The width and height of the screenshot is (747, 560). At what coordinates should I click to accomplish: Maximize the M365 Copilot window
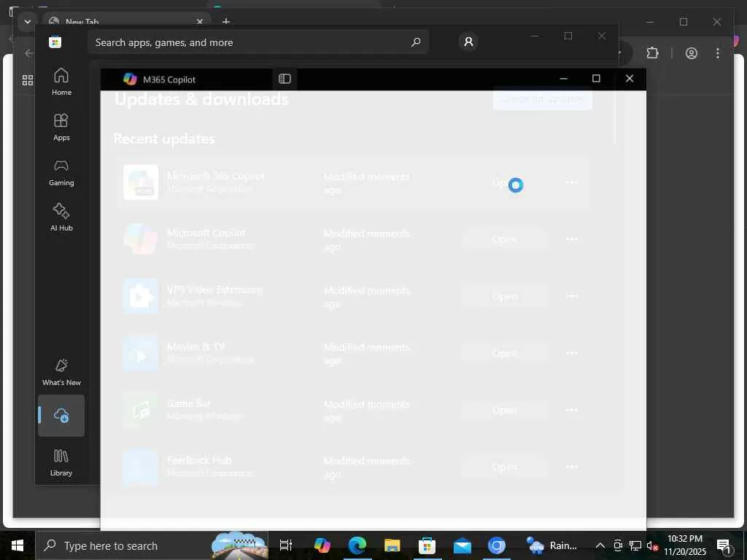point(596,79)
